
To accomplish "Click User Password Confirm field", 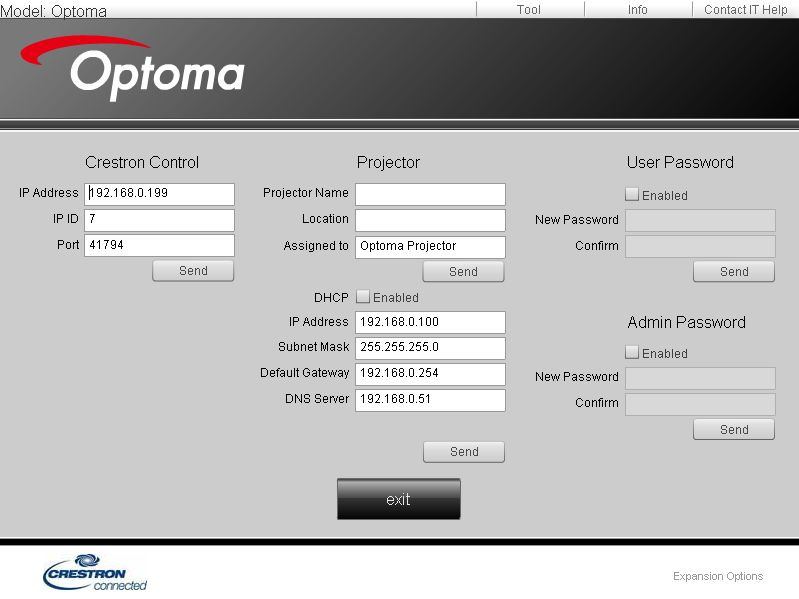I will tap(700, 247).
